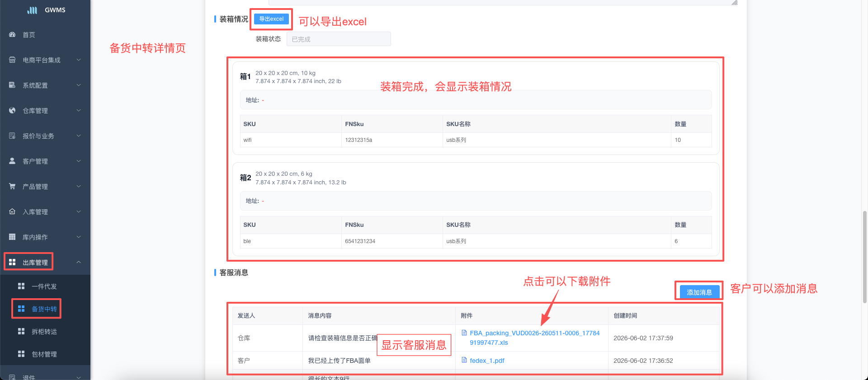Expand the 产品管理 menu chevron
This screenshot has width=868, height=380.
click(79, 187)
